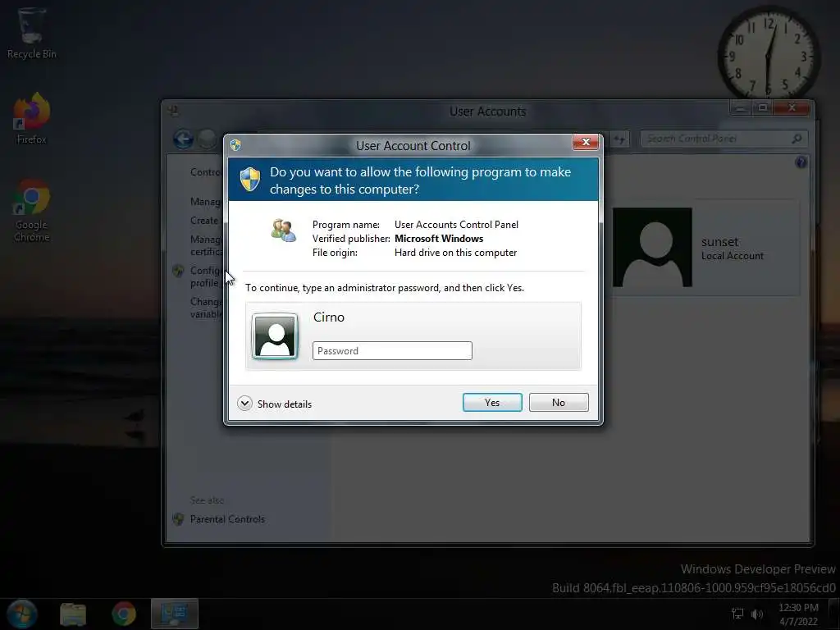Click the help question mark icon
The height and width of the screenshot is (630, 840).
(801, 162)
